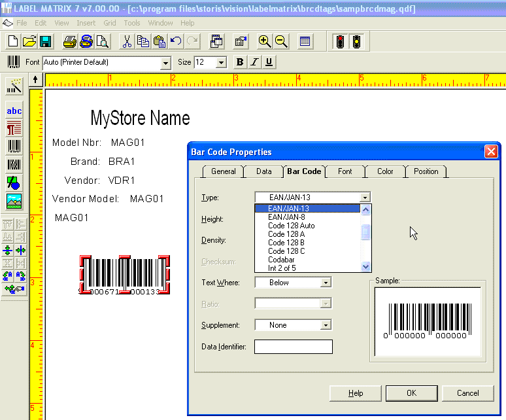Toggle Bold formatting button
Viewport: 506px width, 420px height.
(x=240, y=62)
